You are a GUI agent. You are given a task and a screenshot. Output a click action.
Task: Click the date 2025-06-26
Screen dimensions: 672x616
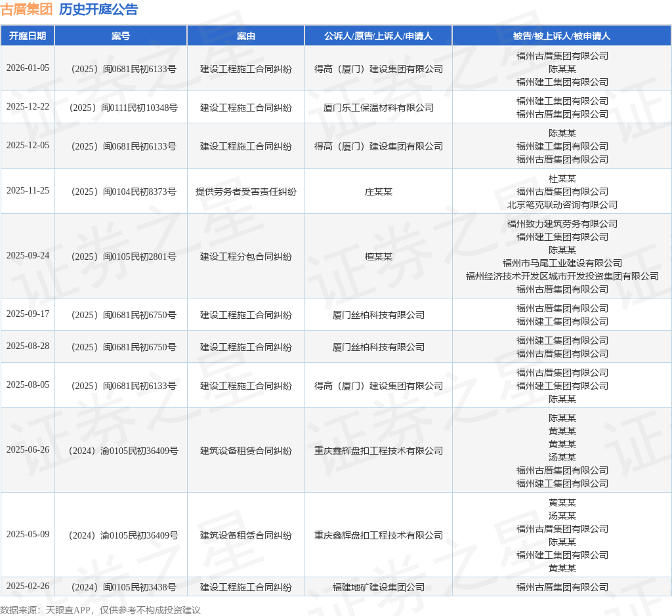(x=28, y=449)
